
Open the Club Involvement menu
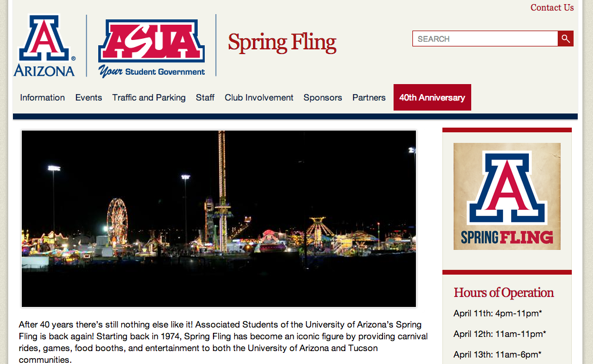pos(259,98)
